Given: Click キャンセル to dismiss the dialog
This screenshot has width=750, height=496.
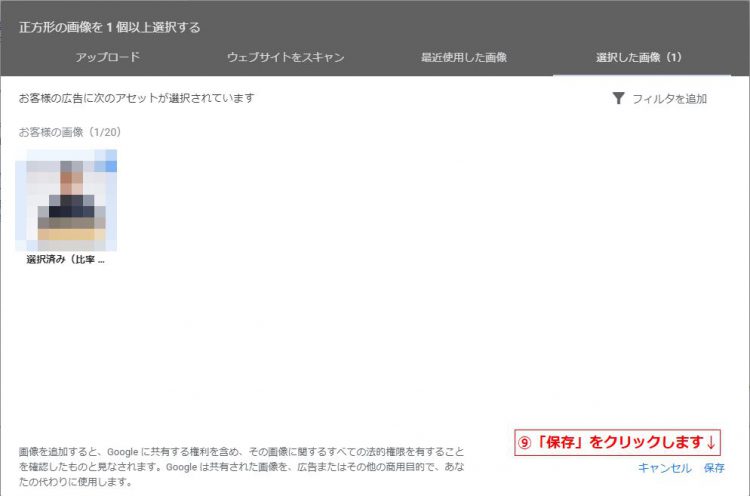Looking at the screenshot, I should 664,468.
